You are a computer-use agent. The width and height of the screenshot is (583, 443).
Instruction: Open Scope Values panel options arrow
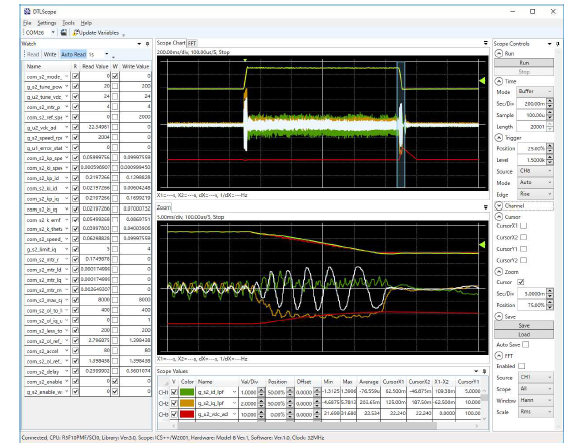476,371
